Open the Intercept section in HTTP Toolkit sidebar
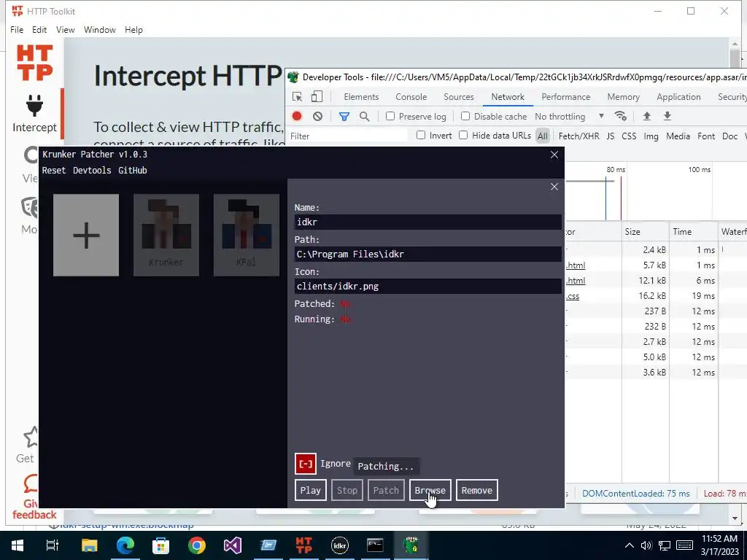747x560 pixels. 34,113
